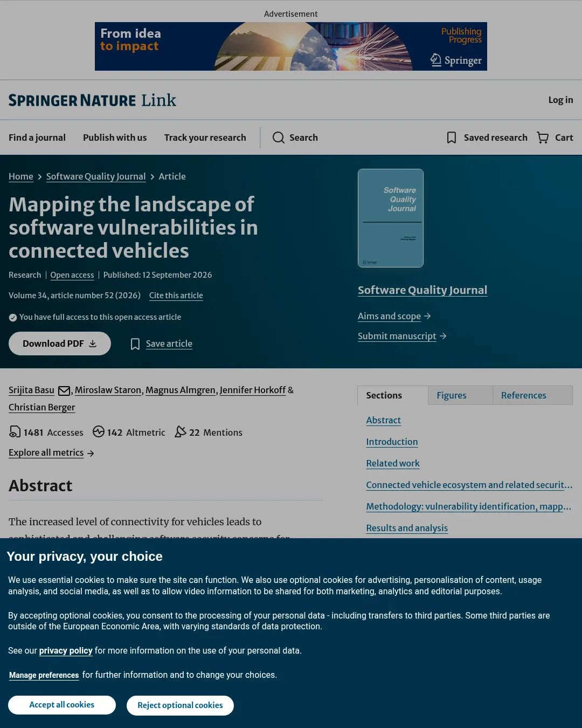Click the Save article link
Image resolution: width=582 pixels, height=728 pixels.
169,344
